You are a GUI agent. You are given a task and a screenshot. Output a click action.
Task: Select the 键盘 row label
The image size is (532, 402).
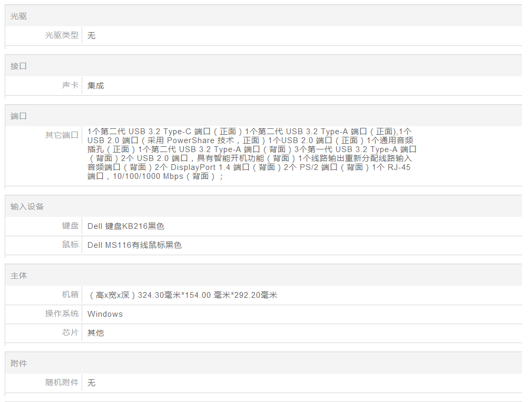(70, 226)
